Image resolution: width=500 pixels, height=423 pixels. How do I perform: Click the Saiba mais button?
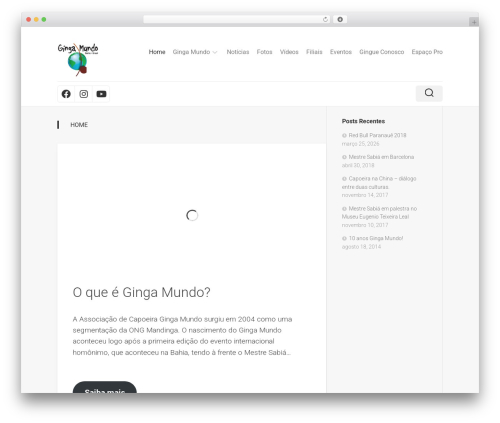click(105, 387)
